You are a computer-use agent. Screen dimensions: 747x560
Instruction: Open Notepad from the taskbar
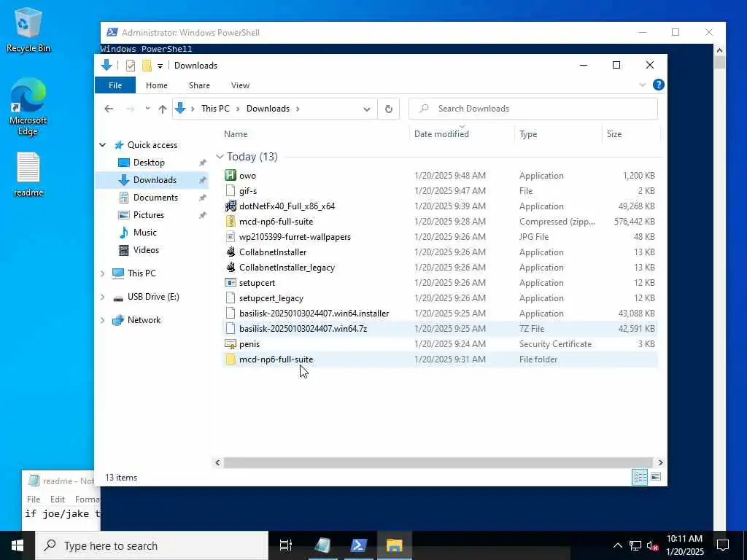322,545
